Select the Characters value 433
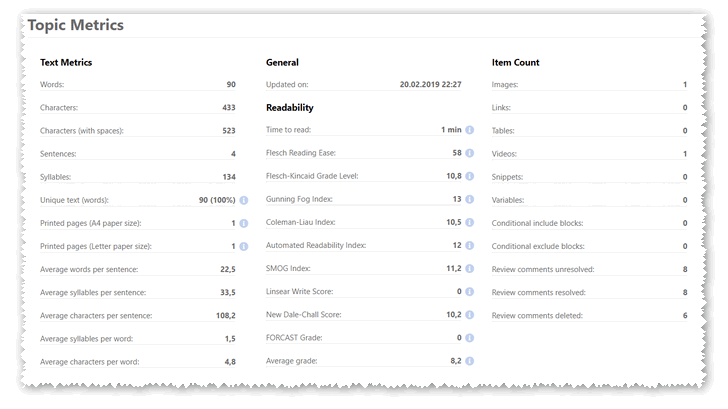The width and height of the screenshot is (728, 409). pyautogui.click(x=229, y=108)
